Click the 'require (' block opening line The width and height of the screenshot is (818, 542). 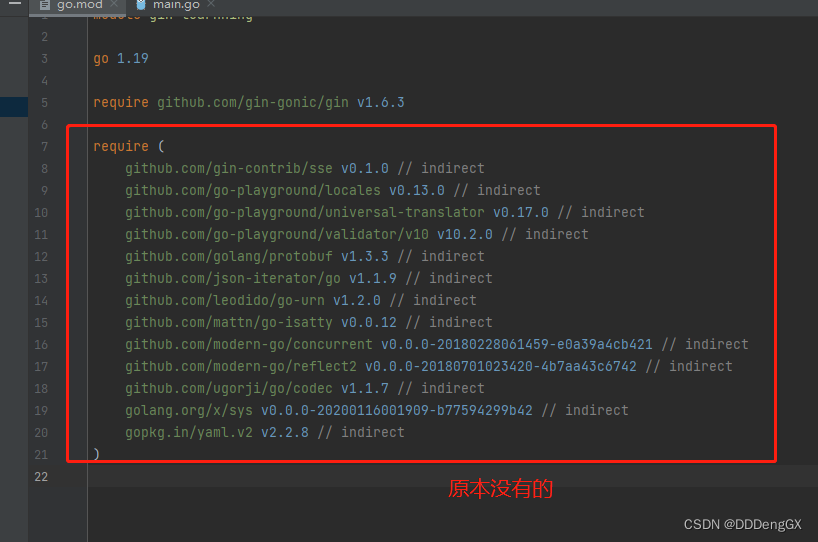129,147
